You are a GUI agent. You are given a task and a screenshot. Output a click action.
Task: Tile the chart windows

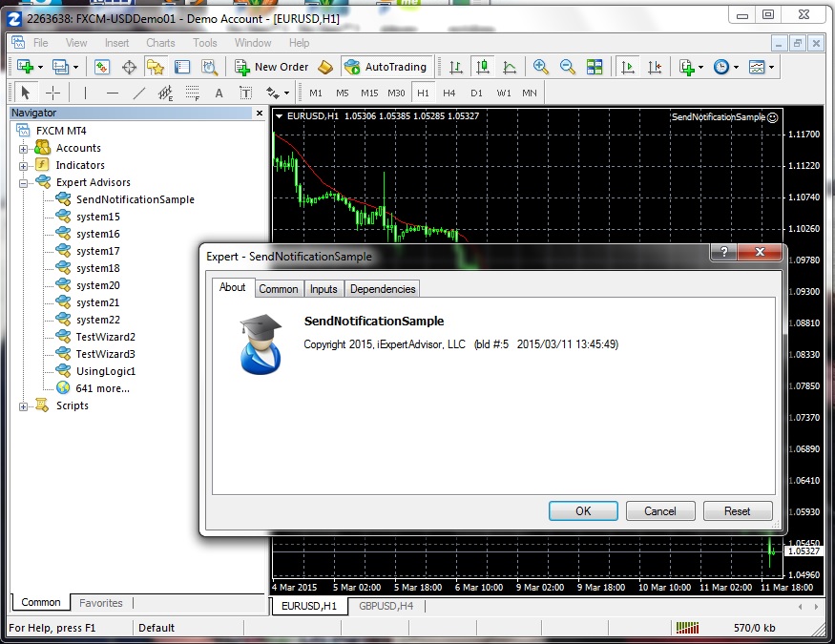595,67
